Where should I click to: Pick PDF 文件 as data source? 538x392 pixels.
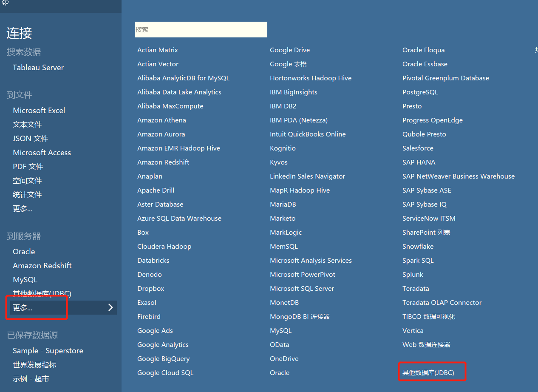click(28, 167)
